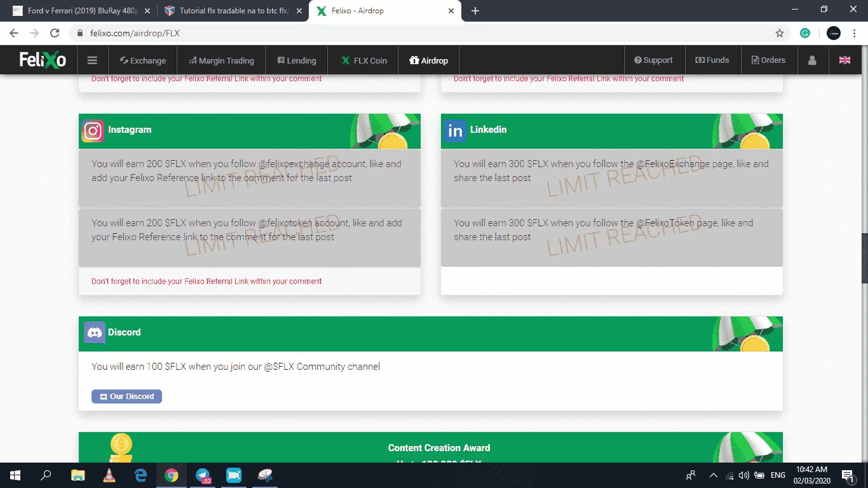This screenshot has height=488, width=868.
Task: Open the Funds page
Action: pos(712,60)
